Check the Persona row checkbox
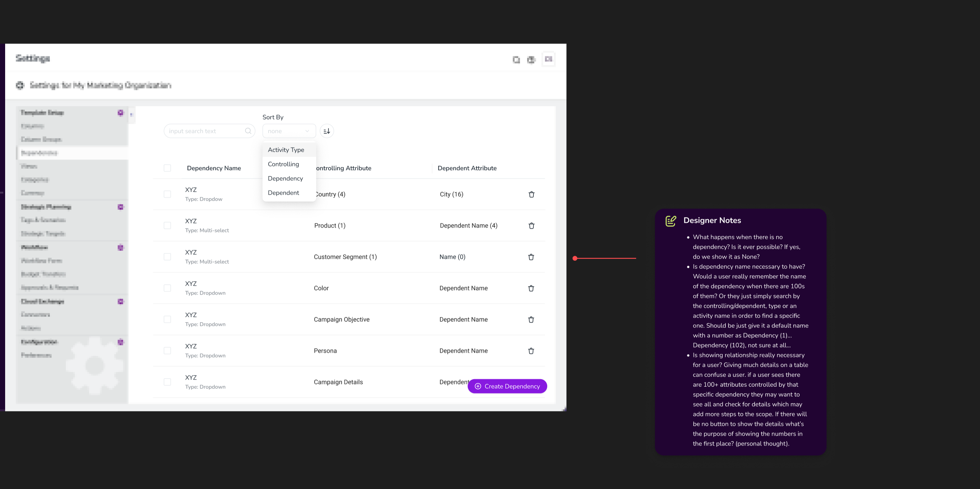 (x=167, y=351)
